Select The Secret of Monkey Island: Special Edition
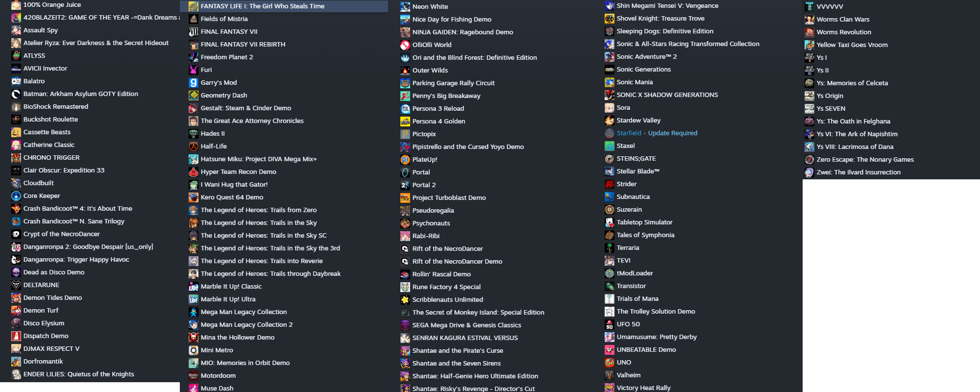This screenshot has height=392, width=980. (478, 313)
